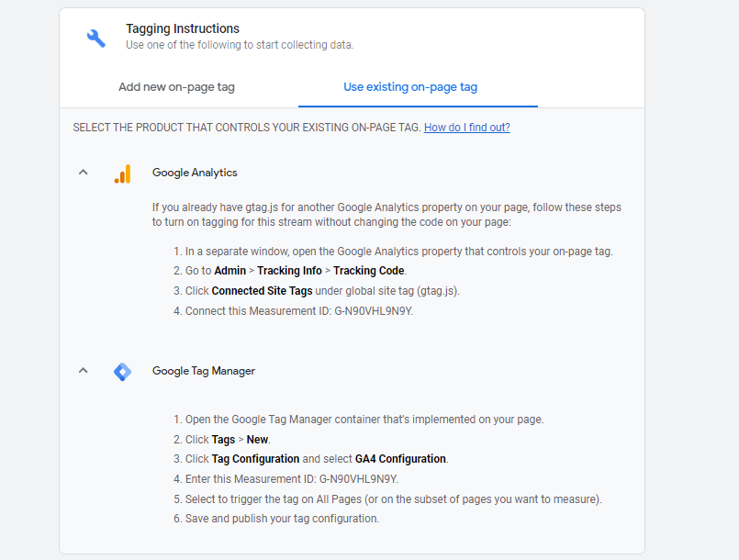The width and height of the screenshot is (739, 560).
Task: Switch to the Add new on-page tag tab
Action: (176, 87)
